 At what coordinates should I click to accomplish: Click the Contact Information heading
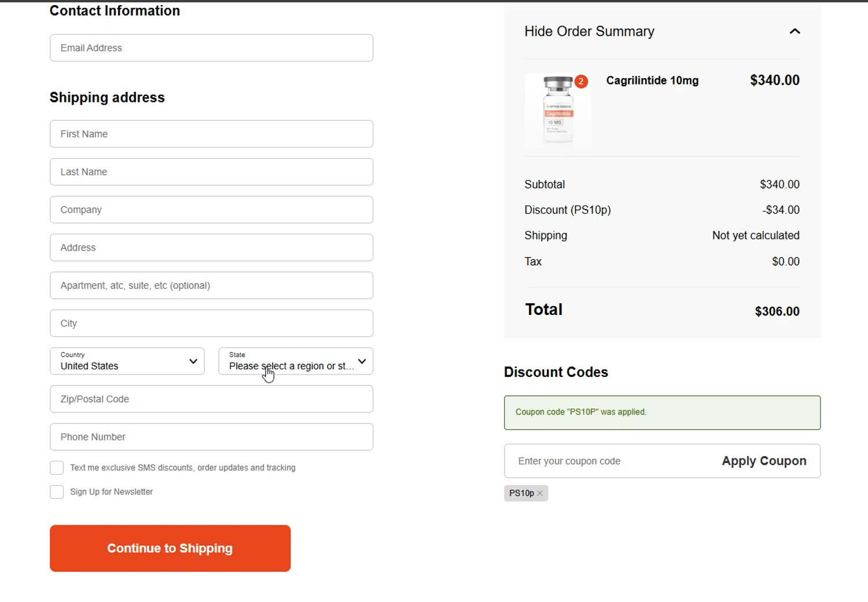(115, 10)
